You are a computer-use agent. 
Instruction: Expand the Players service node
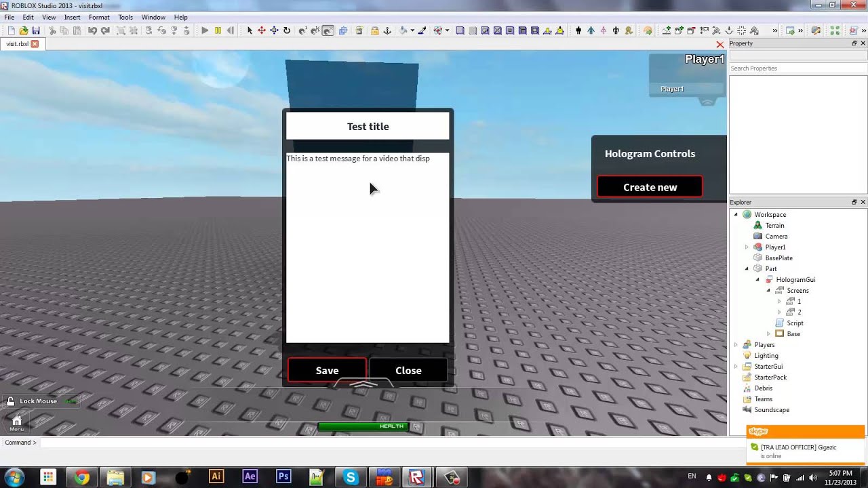(x=736, y=345)
